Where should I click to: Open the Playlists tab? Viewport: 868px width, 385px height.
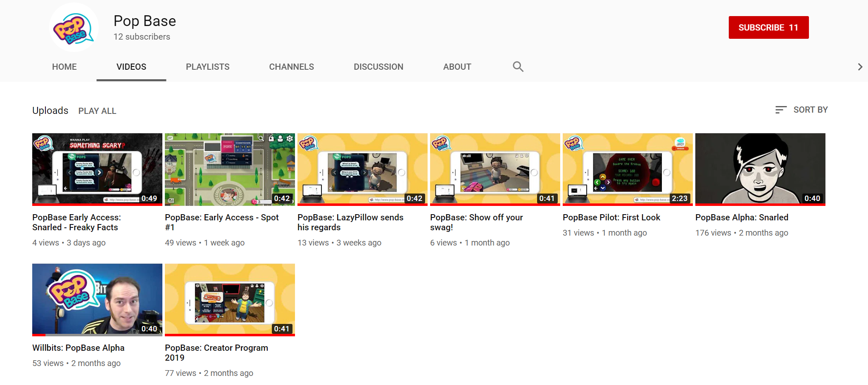[207, 67]
